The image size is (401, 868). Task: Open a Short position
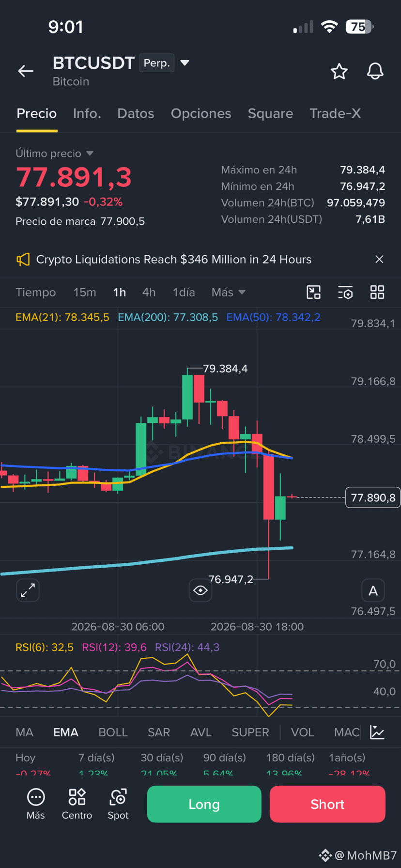pos(327,804)
